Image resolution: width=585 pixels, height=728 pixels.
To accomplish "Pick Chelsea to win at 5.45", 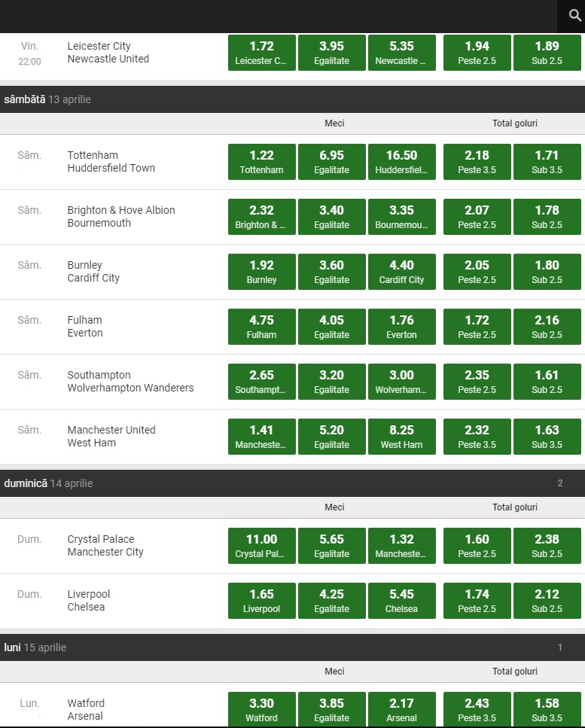I will [x=401, y=601].
